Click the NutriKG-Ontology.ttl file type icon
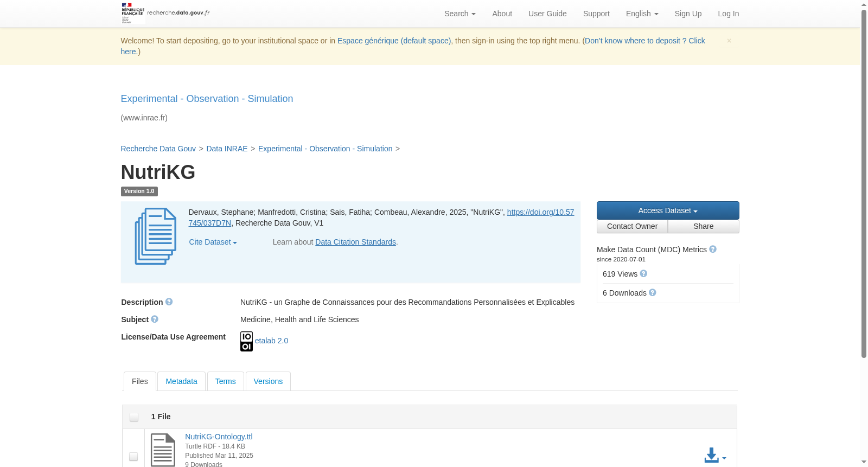Screen dimensions: 868x467 (163, 450)
